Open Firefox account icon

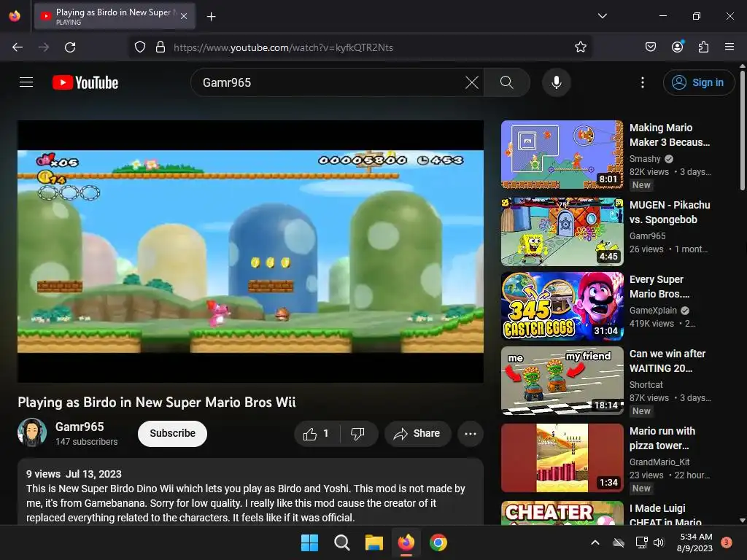[678, 47]
